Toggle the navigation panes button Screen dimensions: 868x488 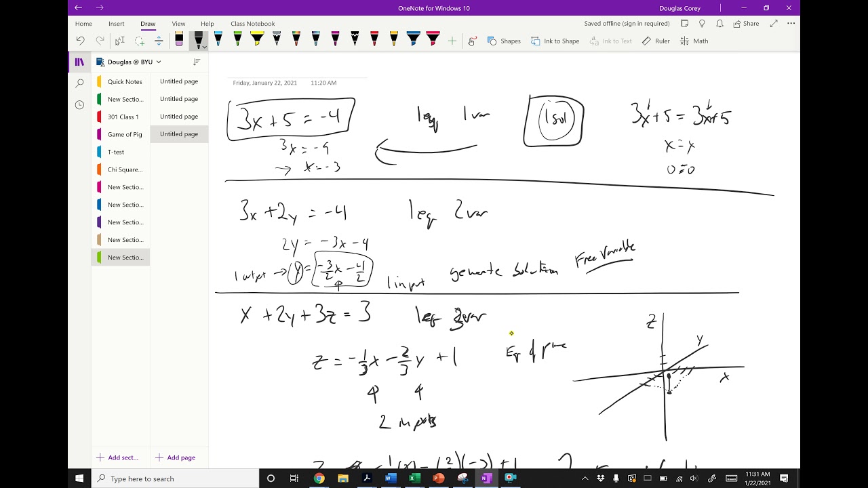point(79,62)
